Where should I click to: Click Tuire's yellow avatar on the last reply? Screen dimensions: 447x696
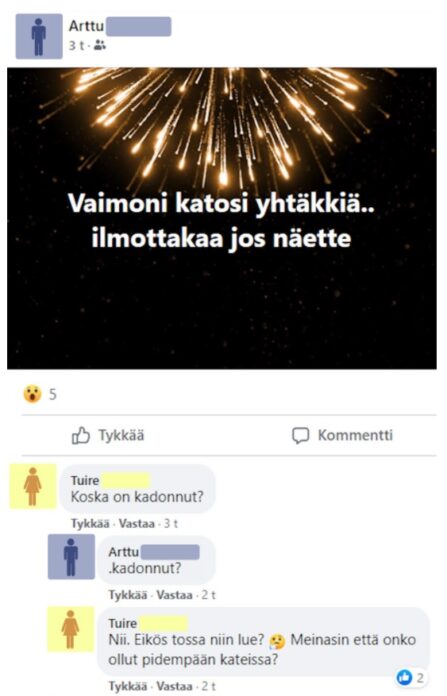[71, 629]
